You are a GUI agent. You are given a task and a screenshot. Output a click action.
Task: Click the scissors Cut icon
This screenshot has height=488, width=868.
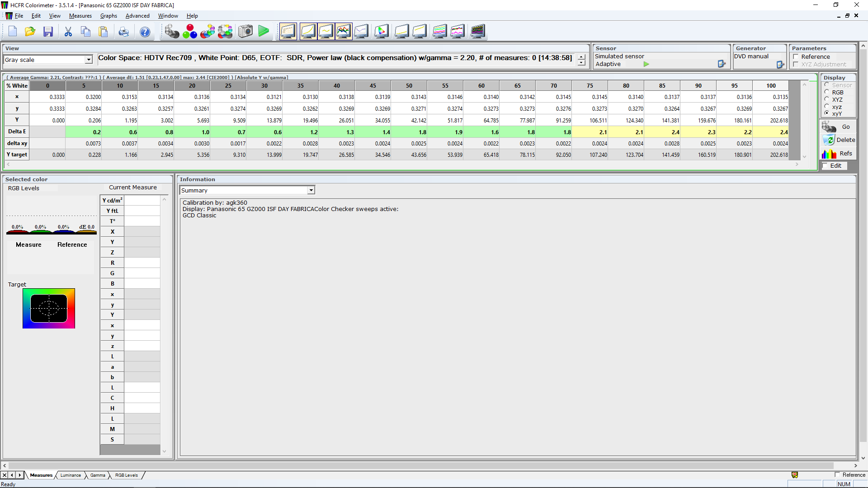pyautogui.click(x=68, y=32)
